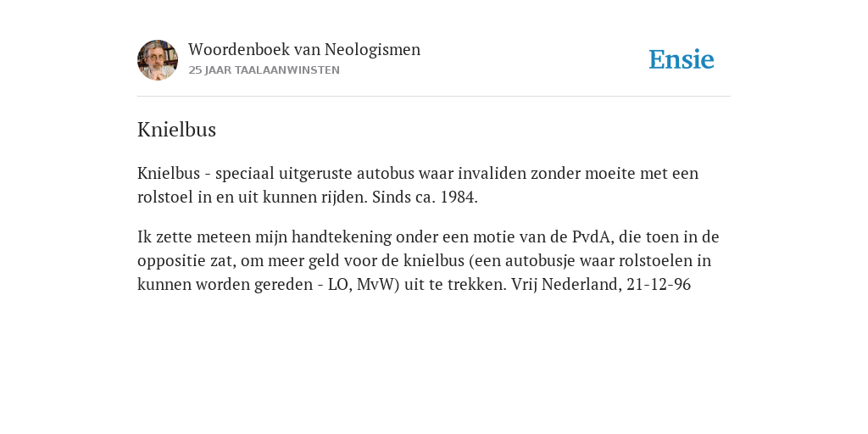Click the word 'rolstoel' in the definition
Image resolution: width=868 pixels, height=434 pixels.
click(x=165, y=197)
